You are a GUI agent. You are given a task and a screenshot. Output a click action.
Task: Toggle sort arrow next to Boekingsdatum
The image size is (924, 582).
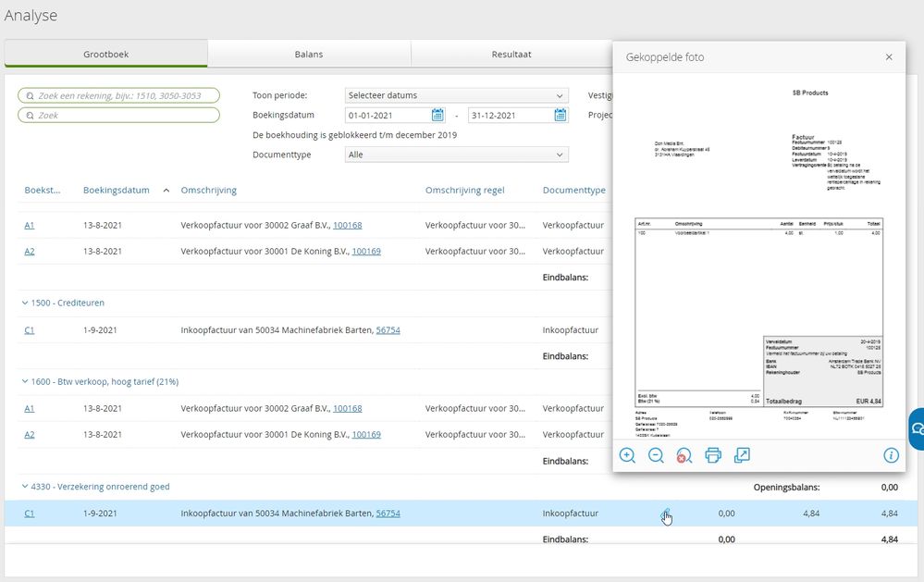(166, 191)
